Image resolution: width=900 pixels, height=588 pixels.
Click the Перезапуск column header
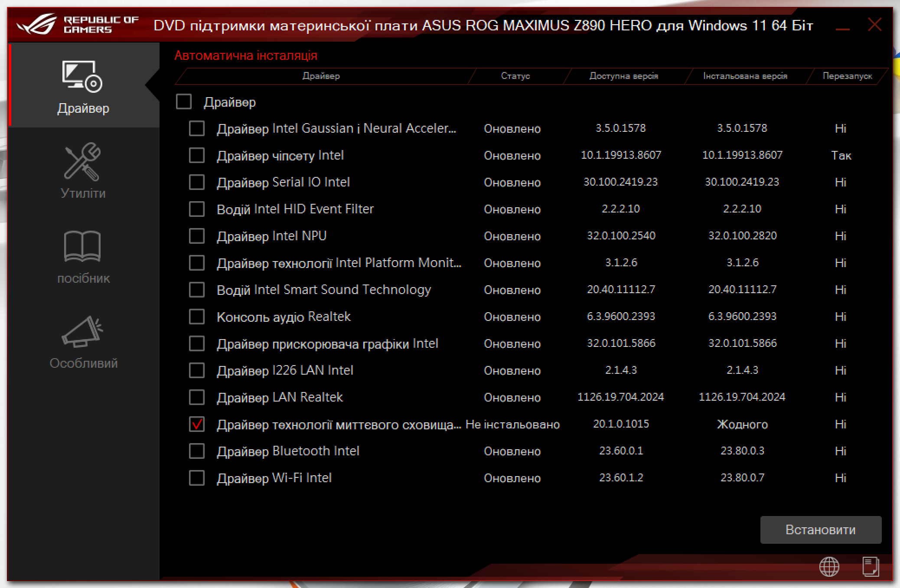(x=847, y=76)
